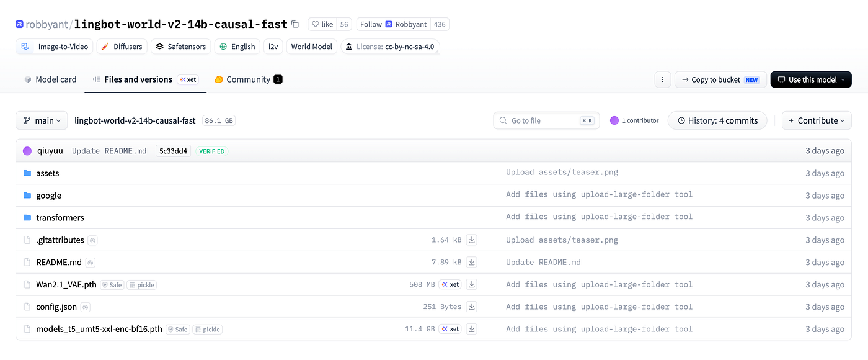Click scan status icon next to config.json

86,307
